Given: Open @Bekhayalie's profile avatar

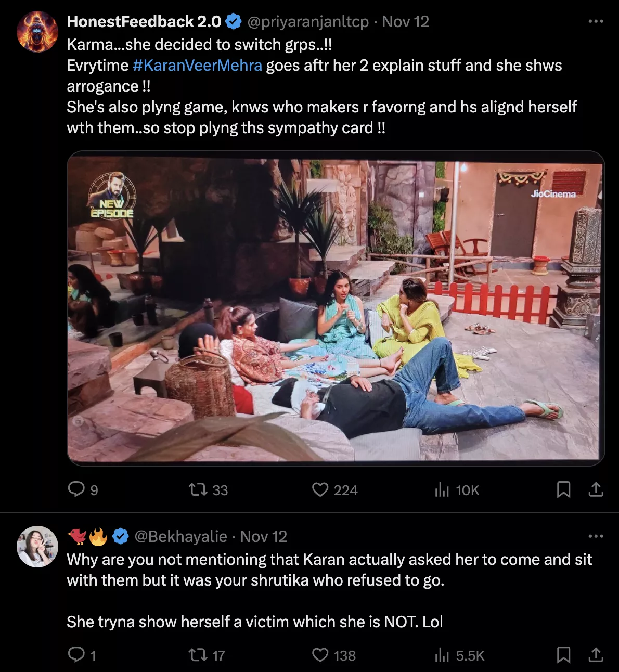Looking at the screenshot, I should pyautogui.click(x=37, y=546).
